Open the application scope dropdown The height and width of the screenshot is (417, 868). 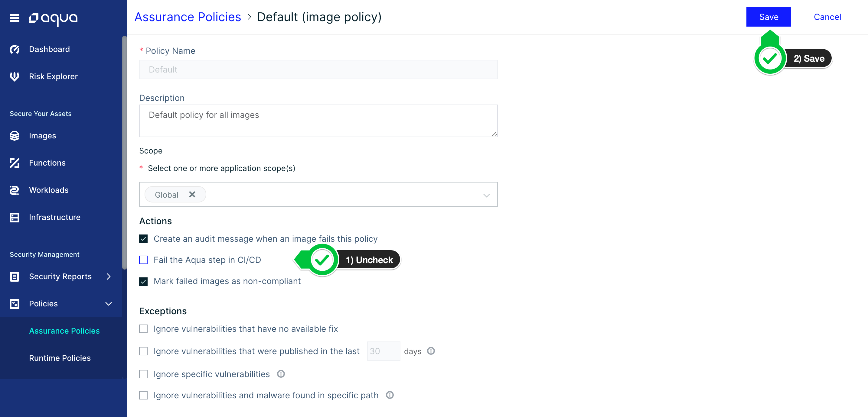(486, 195)
